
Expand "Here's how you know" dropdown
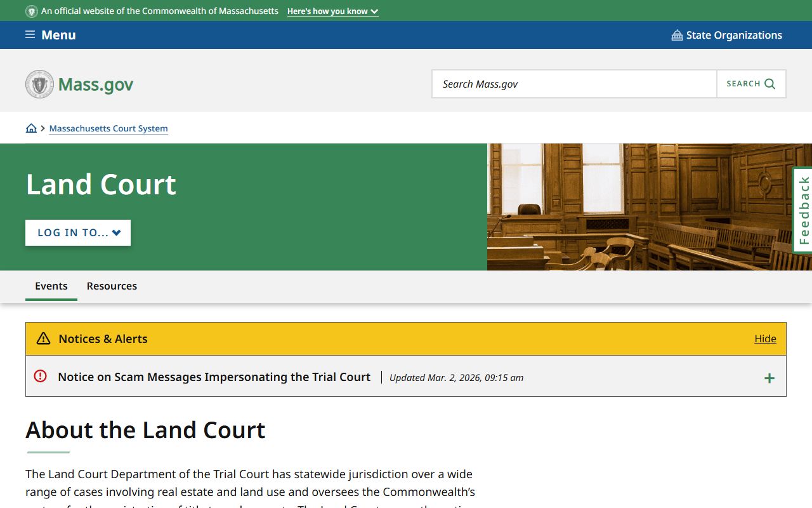tap(332, 11)
